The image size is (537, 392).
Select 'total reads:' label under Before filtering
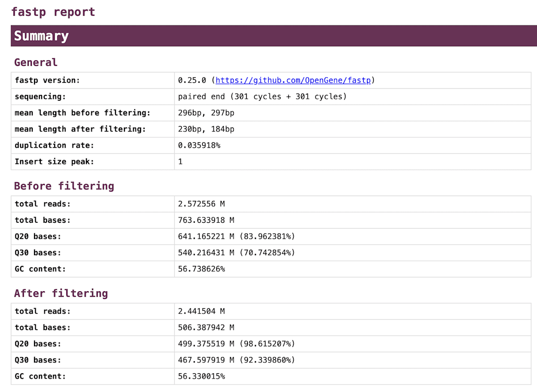coord(43,204)
